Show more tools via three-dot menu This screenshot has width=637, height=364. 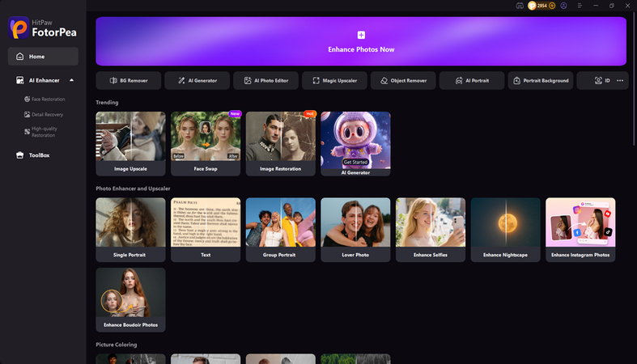point(620,80)
